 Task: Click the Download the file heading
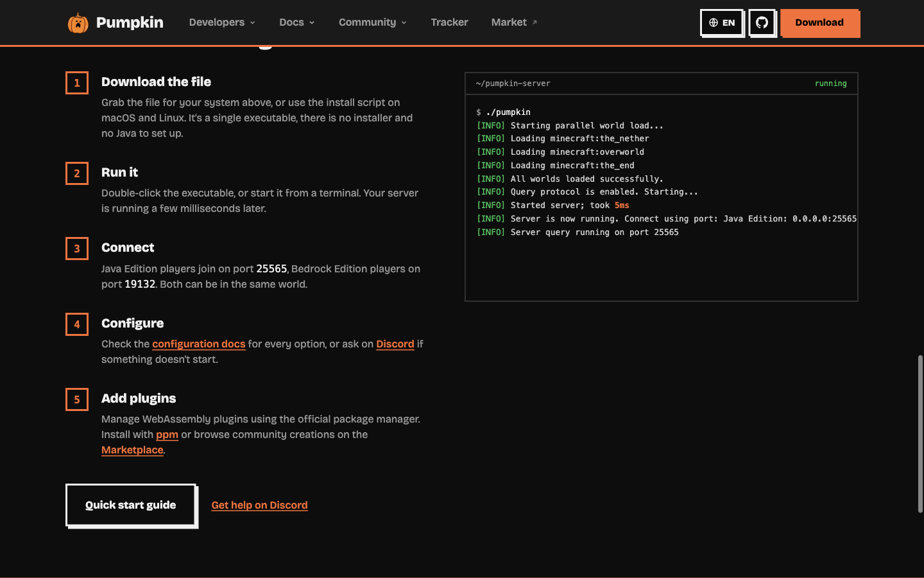pyautogui.click(x=156, y=82)
